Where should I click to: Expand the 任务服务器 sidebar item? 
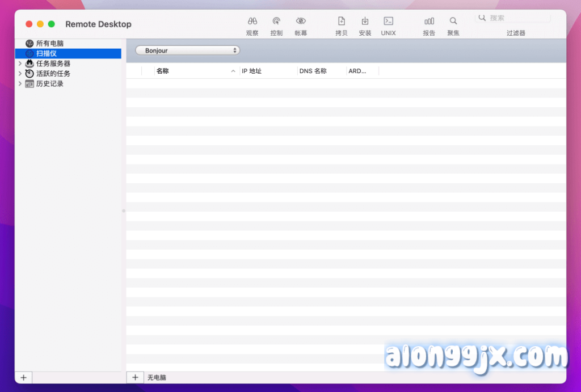20,64
